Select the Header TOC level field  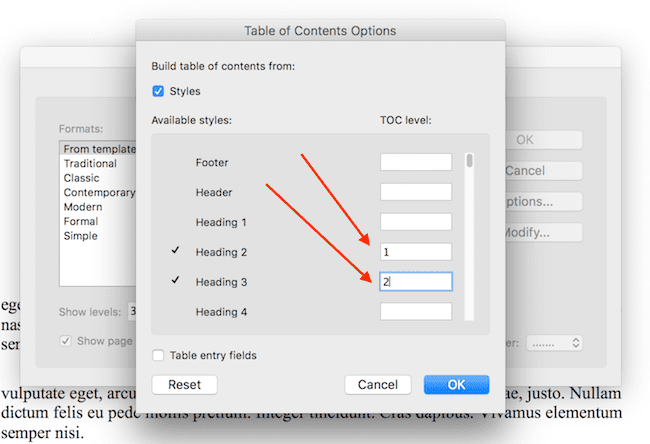pyautogui.click(x=415, y=192)
